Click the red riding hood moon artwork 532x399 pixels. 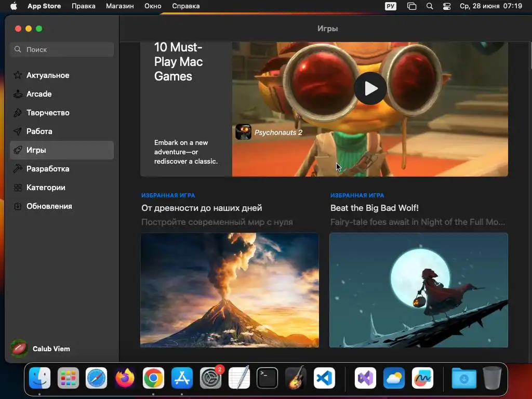tap(418, 290)
